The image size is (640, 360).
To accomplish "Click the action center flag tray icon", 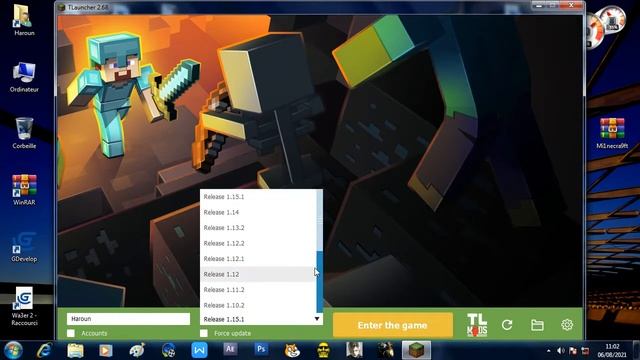I will click(573, 351).
